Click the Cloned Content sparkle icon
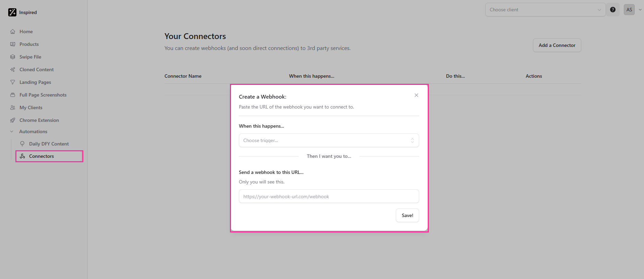Screen dimensions: 644x279 [x=13, y=69]
